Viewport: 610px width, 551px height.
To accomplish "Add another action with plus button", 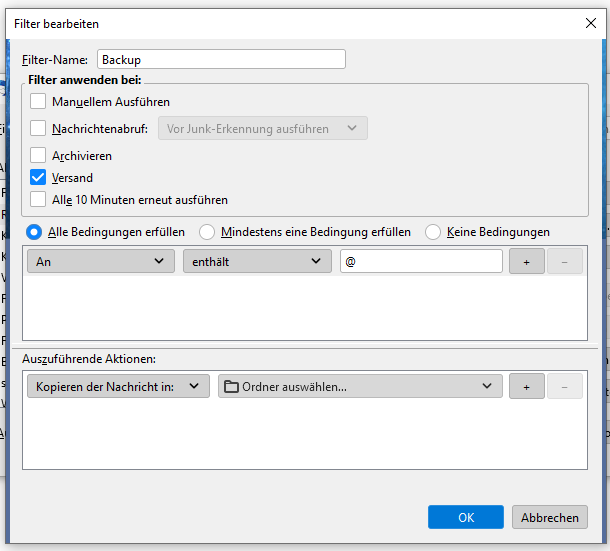I will (526, 387).
